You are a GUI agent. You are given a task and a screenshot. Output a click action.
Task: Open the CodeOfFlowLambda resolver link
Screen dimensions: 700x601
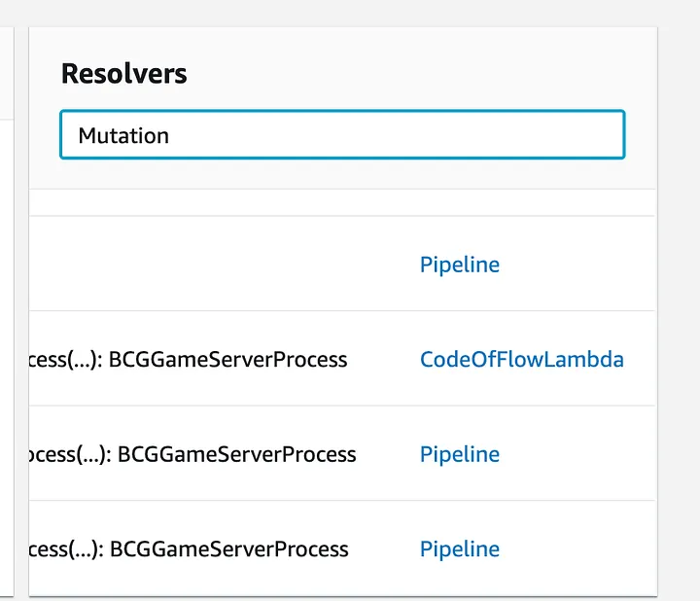521,360
